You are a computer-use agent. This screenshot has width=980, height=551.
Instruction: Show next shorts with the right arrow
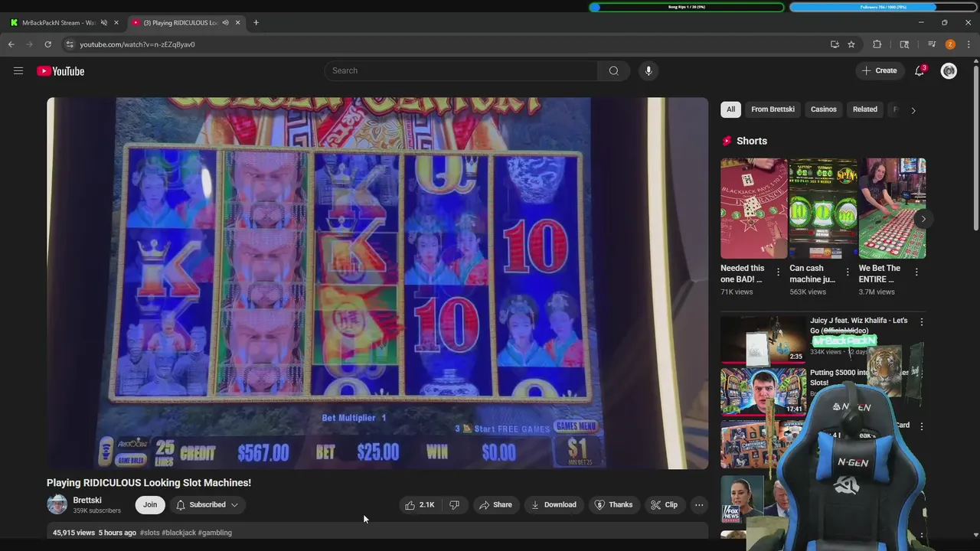[923, 219]
